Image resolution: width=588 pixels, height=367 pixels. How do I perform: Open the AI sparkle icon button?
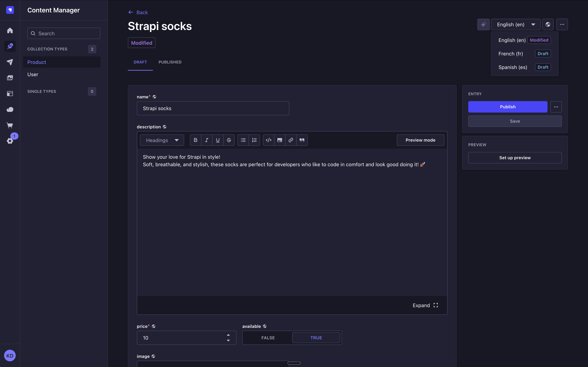[483, 24]
